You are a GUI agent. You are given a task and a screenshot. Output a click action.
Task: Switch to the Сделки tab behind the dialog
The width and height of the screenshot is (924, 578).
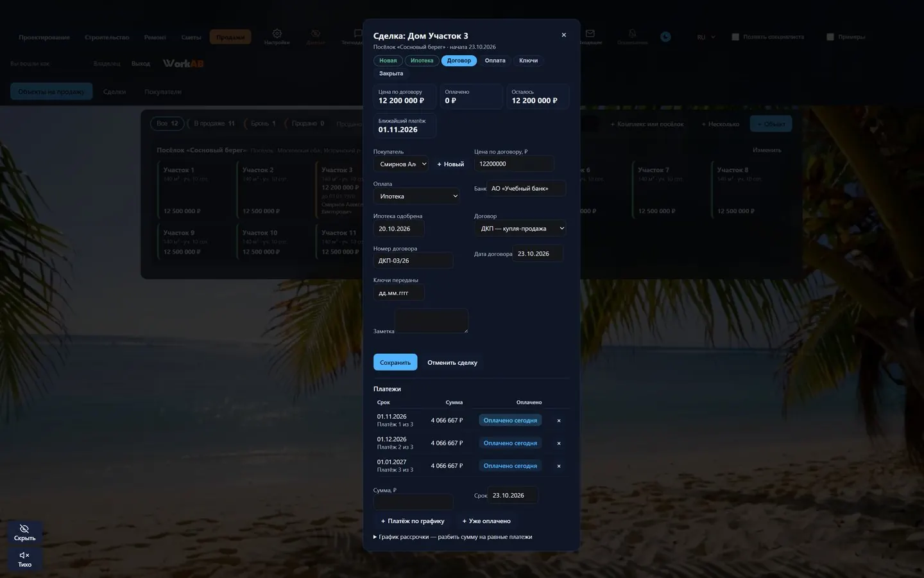[115, 92]
